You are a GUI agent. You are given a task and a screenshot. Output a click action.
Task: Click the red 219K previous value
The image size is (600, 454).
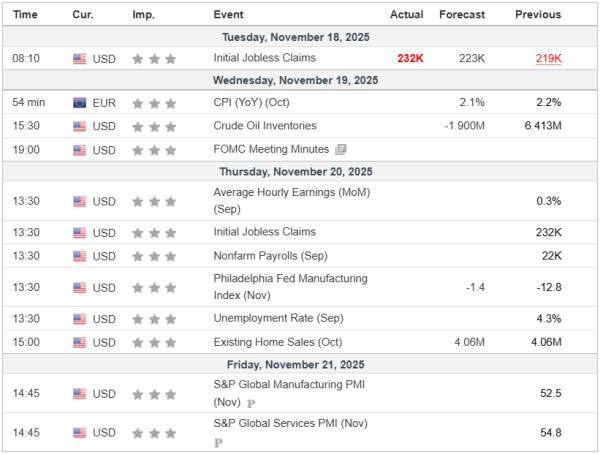tap(548, 59)
